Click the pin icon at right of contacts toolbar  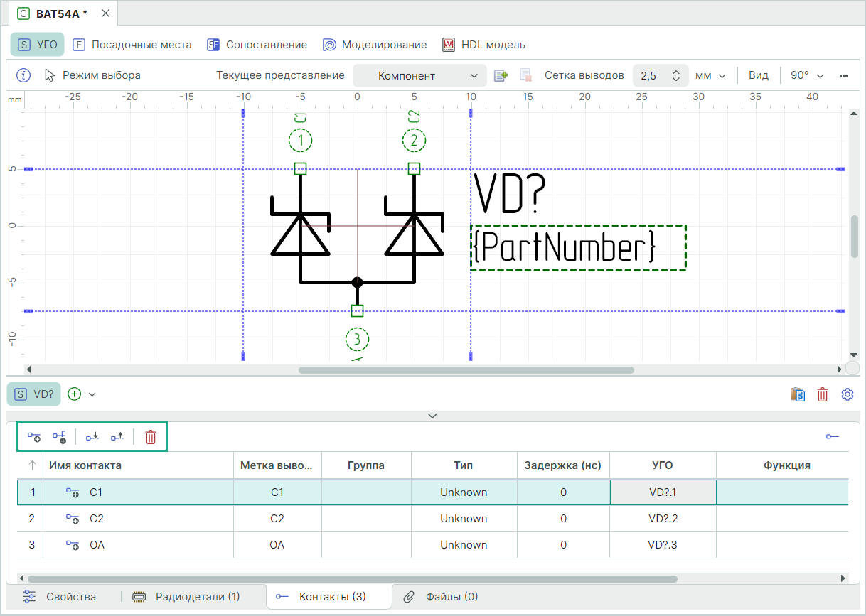(x=832, y=437)
